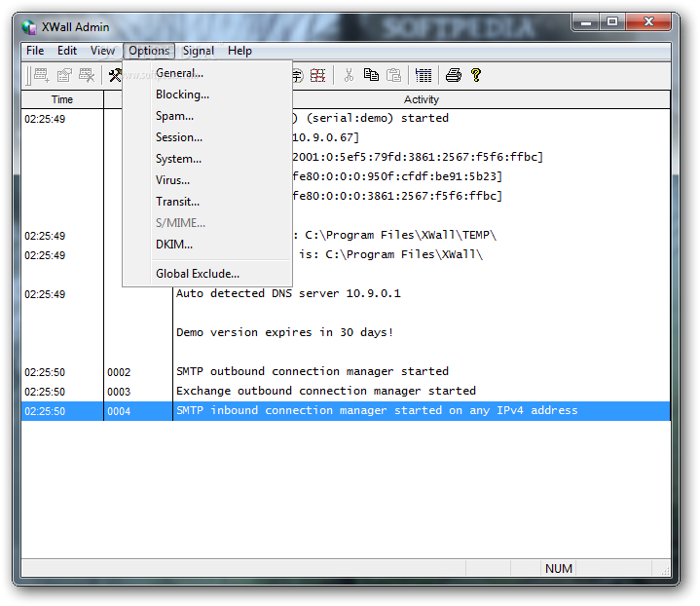Choose Global Exclude... from Options menu
This screenshot has height=606, width=700.
(207, 274)
